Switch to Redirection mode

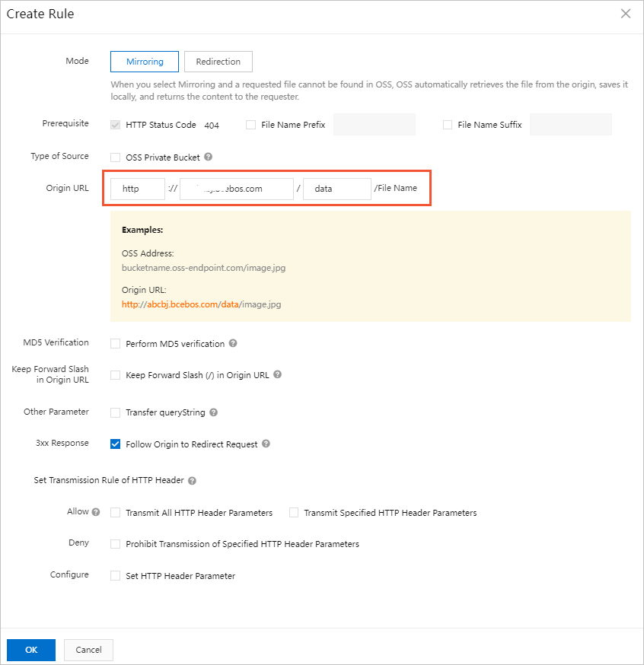pos(218,62)
